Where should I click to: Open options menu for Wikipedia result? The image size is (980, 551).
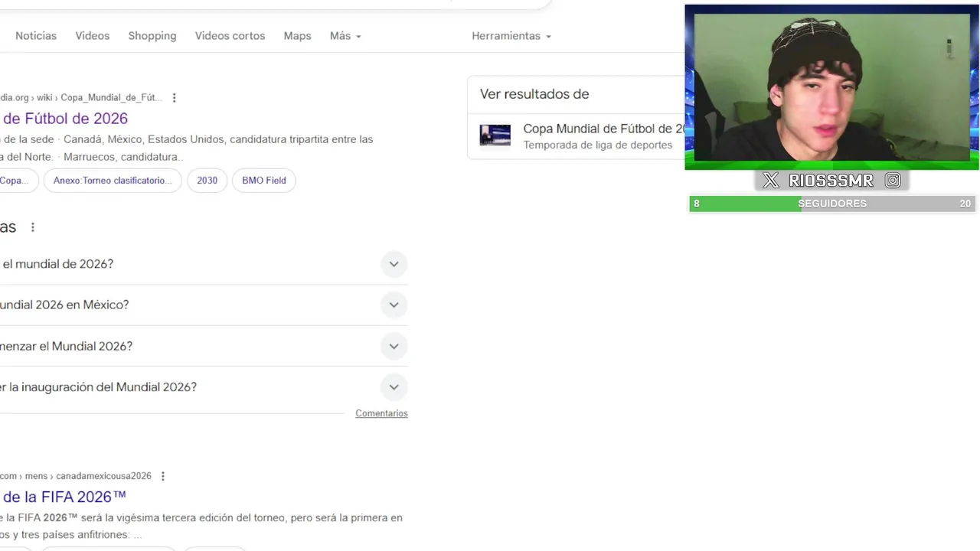coord(174,98)
